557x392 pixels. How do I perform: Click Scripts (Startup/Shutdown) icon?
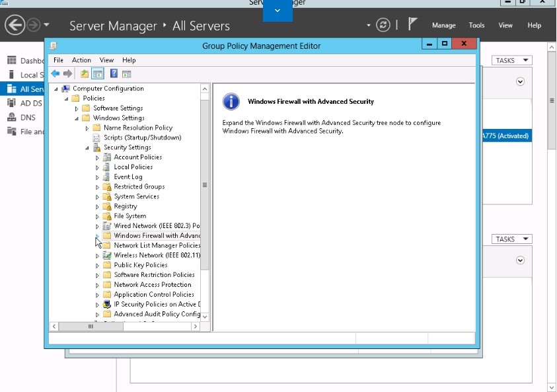96,137
